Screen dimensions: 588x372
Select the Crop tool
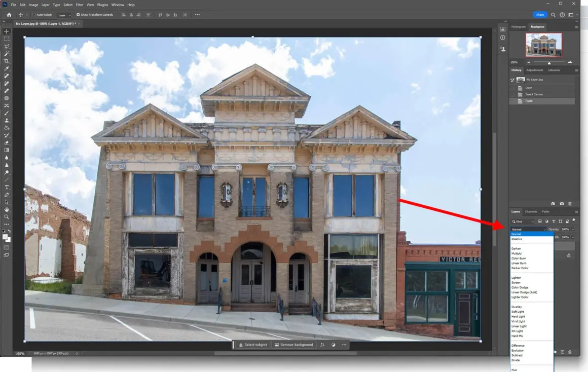pos(7,61)
